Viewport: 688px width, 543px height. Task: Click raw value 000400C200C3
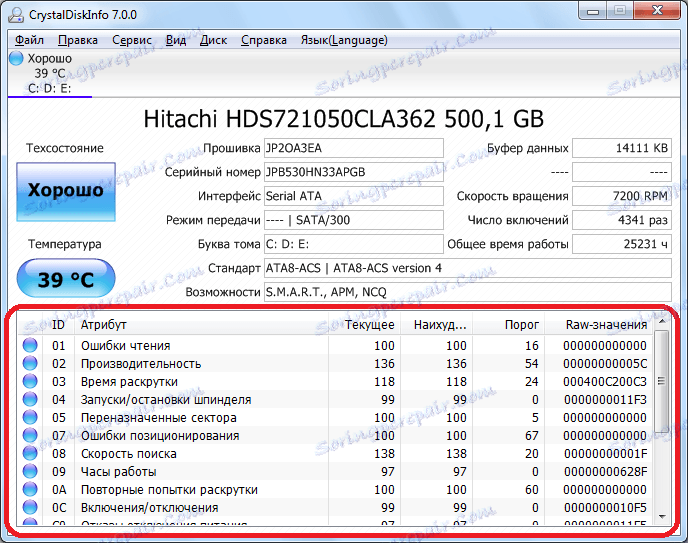pos(605,382)
